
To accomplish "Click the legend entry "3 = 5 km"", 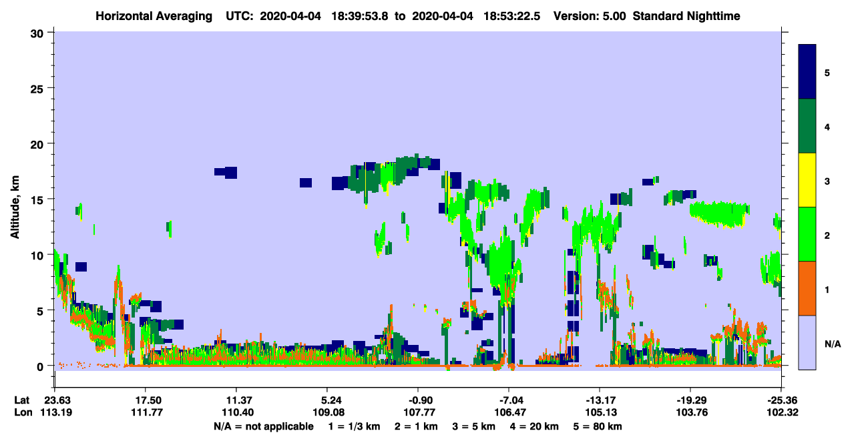I will point(475,426).
